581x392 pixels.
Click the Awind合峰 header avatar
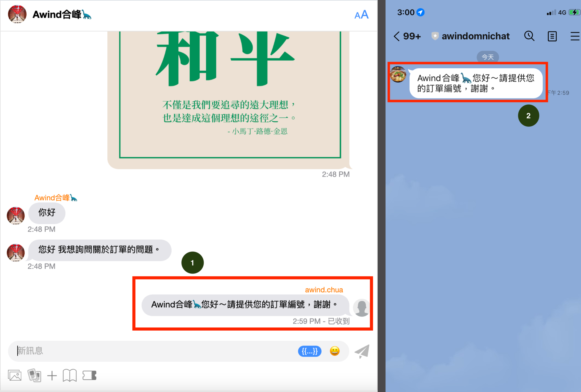point(17,14)
